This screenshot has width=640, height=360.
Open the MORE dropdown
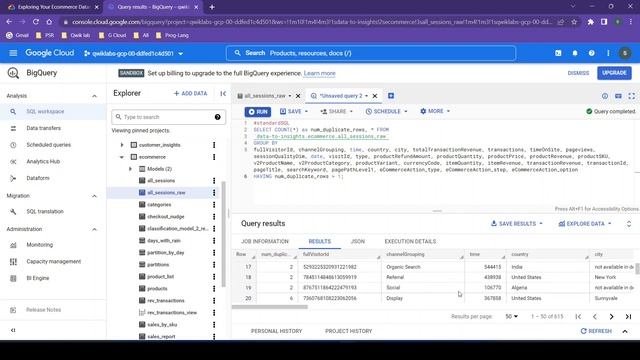pos(435,111)
